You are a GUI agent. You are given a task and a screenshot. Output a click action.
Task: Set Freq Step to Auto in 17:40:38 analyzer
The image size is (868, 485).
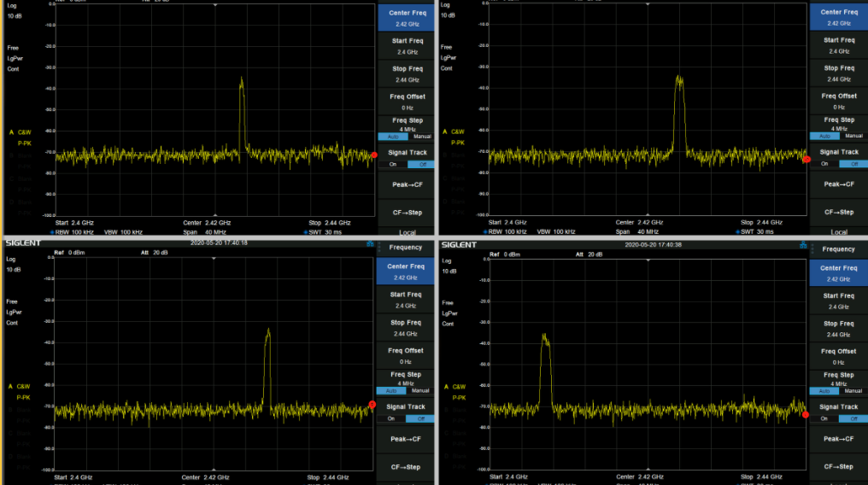click(x=824, y=391)
